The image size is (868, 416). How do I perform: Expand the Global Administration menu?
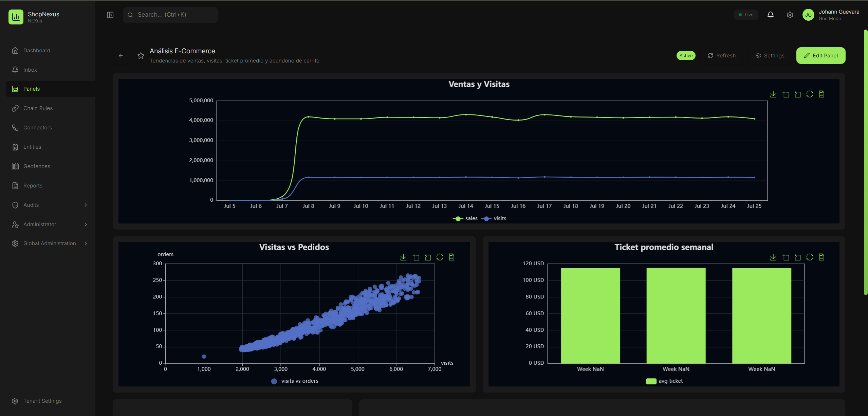50,243
